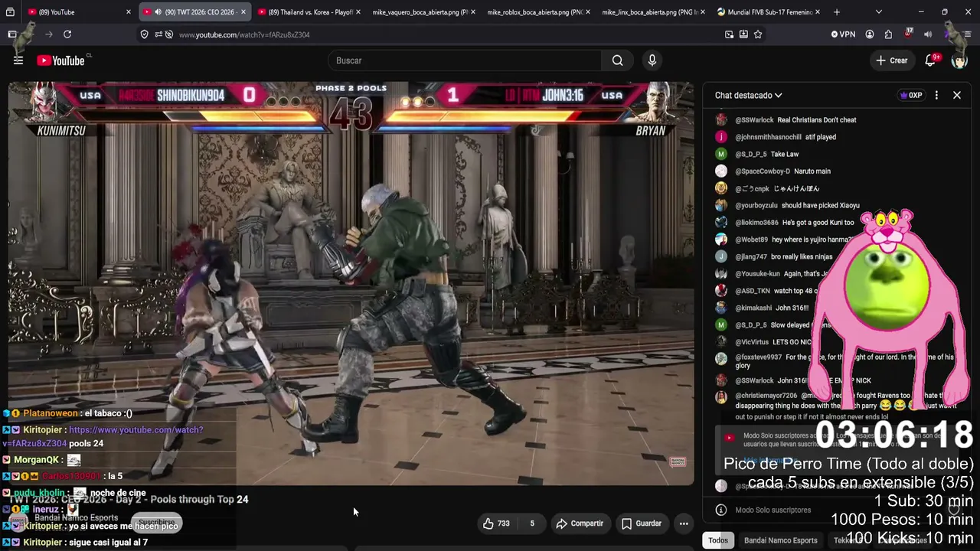The width and height of the screenshot is (980, 551).
Task: Open the Bandai Namco Esports channel link
Action: 77,518
